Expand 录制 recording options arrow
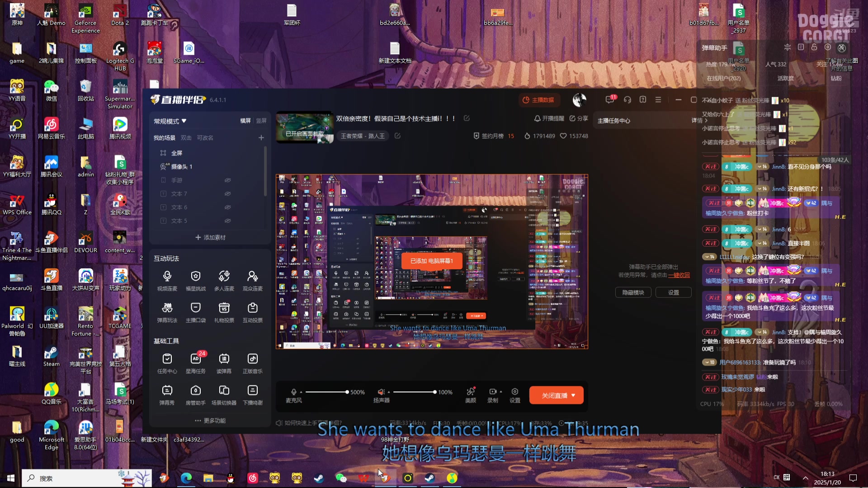 tap(501, 392)
